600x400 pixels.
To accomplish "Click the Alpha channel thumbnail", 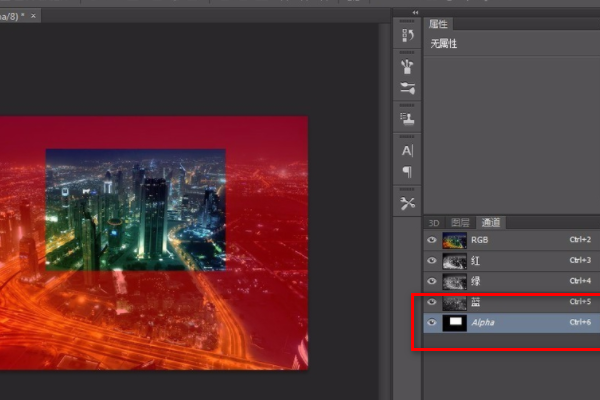I will [x=454, y=323].
